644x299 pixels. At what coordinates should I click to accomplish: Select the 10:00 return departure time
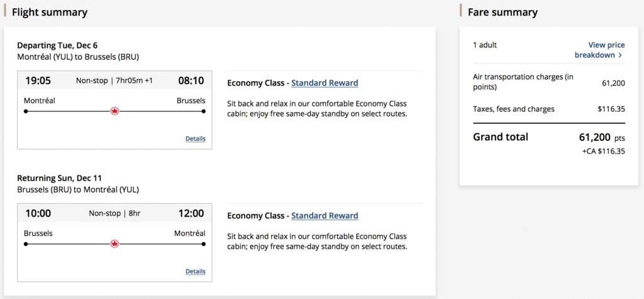click(38, 213)
